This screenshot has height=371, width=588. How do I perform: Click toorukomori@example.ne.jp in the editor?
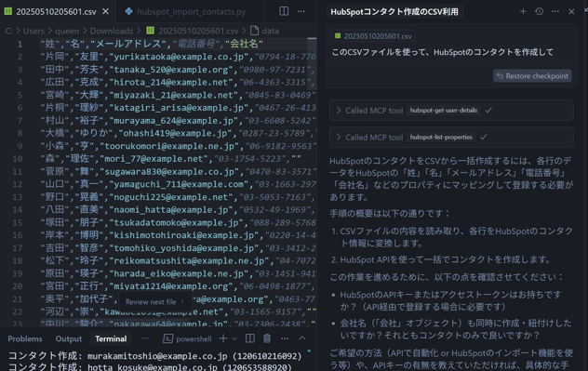(x=169, y=146)
